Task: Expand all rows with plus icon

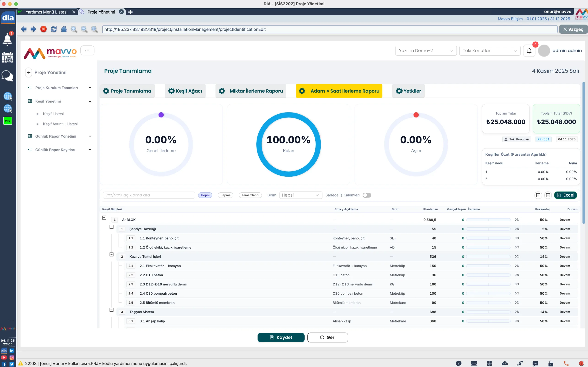Action: click(x=538, y=195)
